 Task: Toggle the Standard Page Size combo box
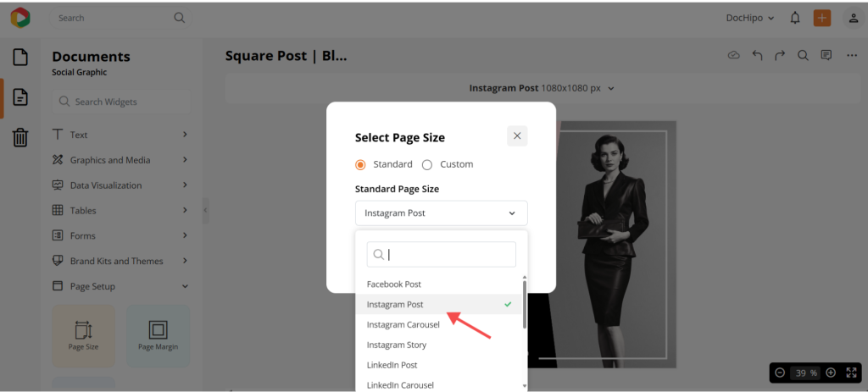(441, 213)
